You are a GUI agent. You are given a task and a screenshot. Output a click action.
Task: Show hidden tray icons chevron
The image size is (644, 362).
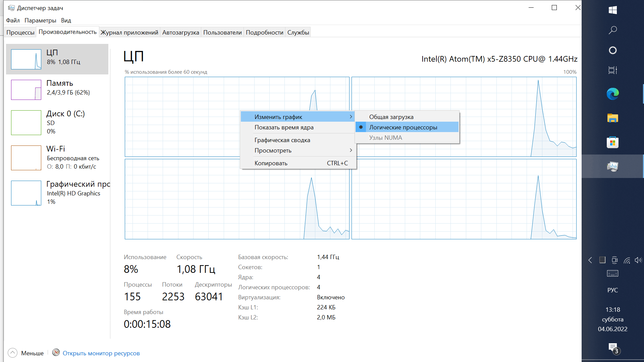[590, 260]
